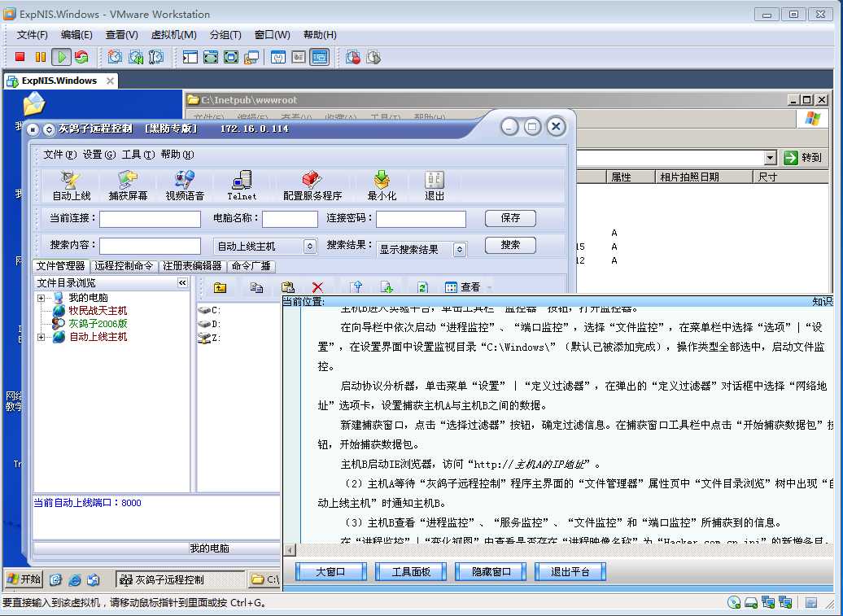Enter Full Screen mode icon
Screen dimensions: 843x616
tap(230, 56)
